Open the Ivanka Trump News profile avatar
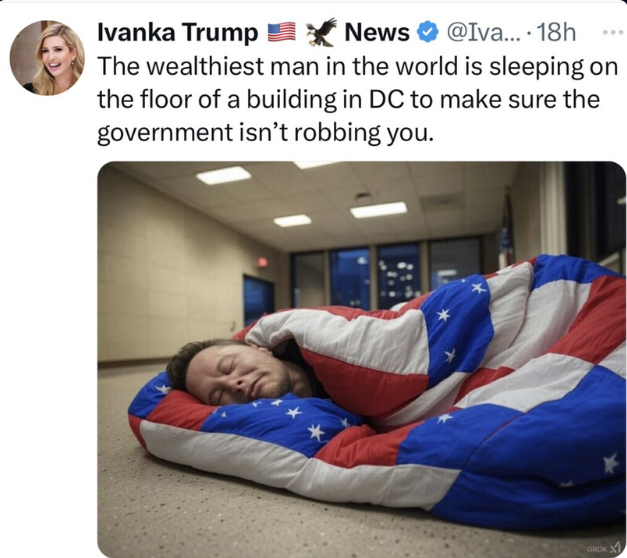The width and height of the screenshot is (627, 558). tap(47, 58)
